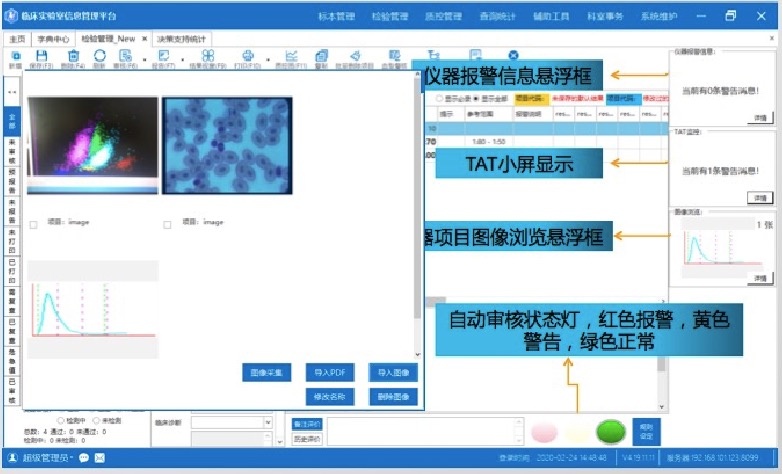Click the green auto-review status light

coord(609,433)
